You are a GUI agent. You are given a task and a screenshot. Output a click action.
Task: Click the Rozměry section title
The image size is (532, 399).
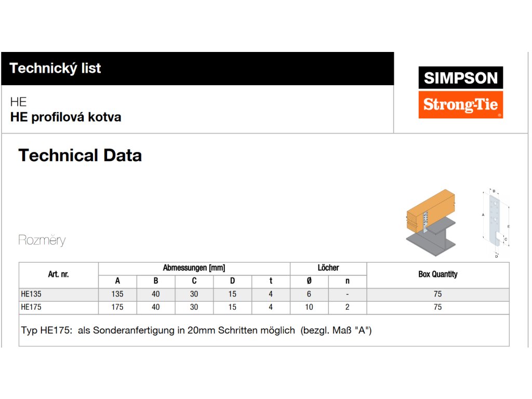pyautogui.click(x=42, y=240)
